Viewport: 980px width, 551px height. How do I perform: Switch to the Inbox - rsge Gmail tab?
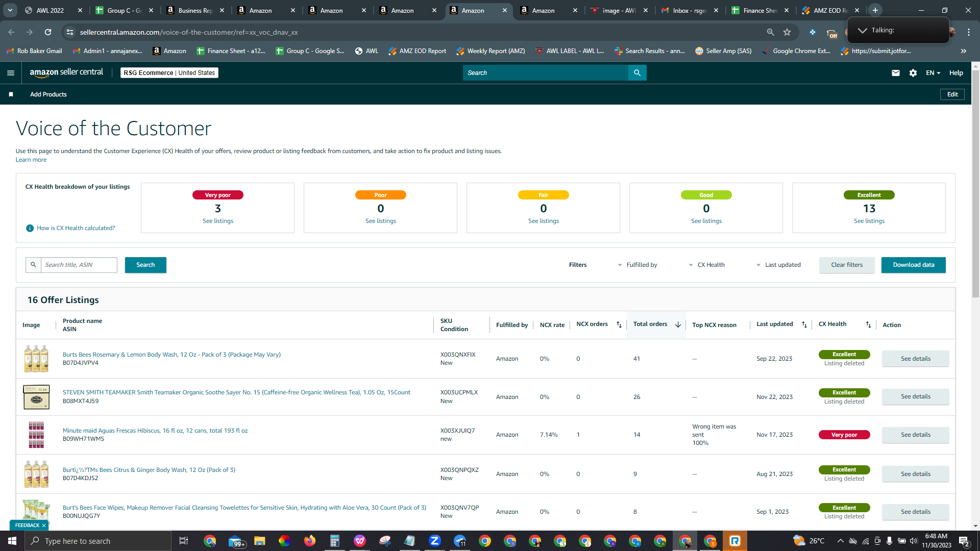pyautogui.click(x=689, y=10)
